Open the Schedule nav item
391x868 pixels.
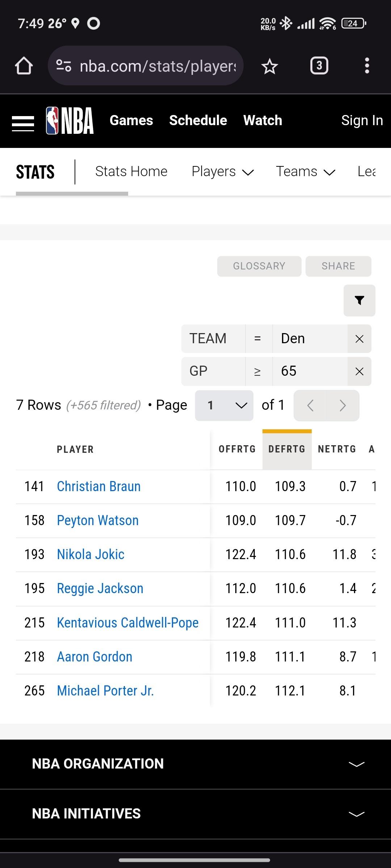pyautogui.click(x=198, y=120)
